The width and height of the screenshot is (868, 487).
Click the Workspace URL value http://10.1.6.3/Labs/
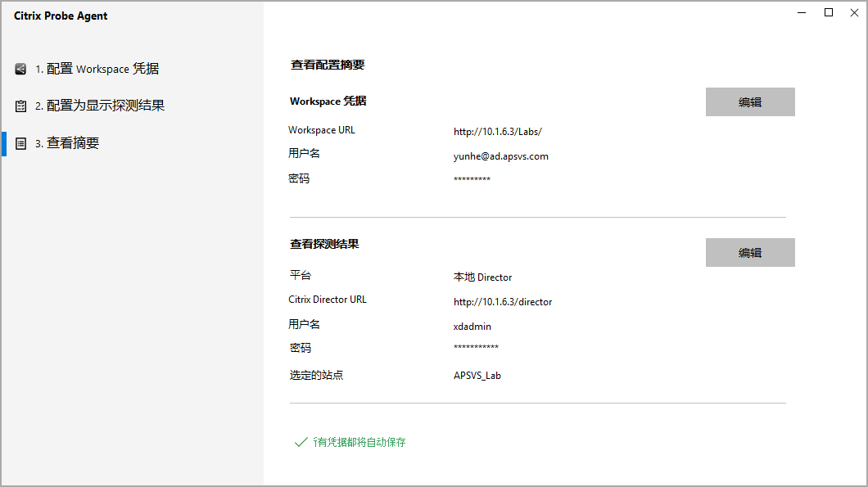tap(498, 132)
